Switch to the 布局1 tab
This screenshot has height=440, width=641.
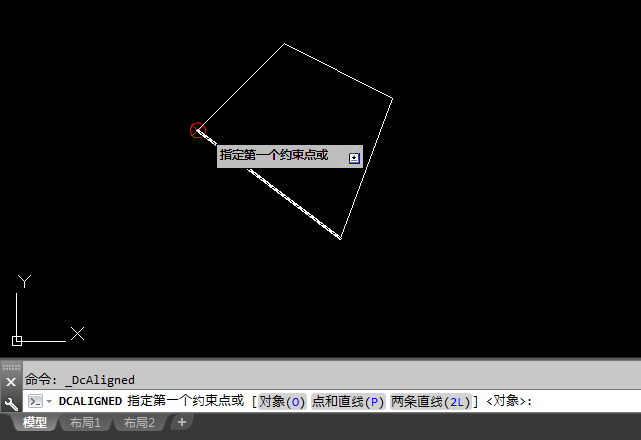coord(85,422)
